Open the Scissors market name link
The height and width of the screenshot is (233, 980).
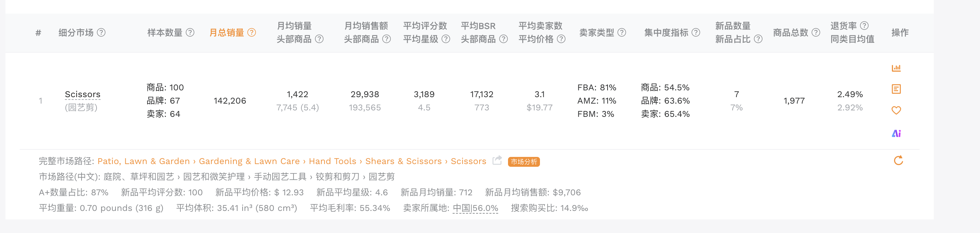(x=83, y=94)
